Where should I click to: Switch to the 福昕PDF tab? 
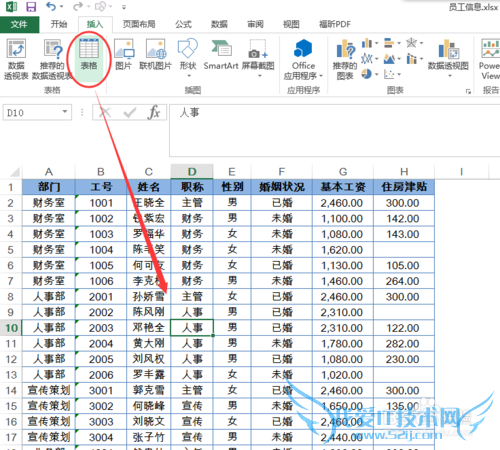pos(335,24)
